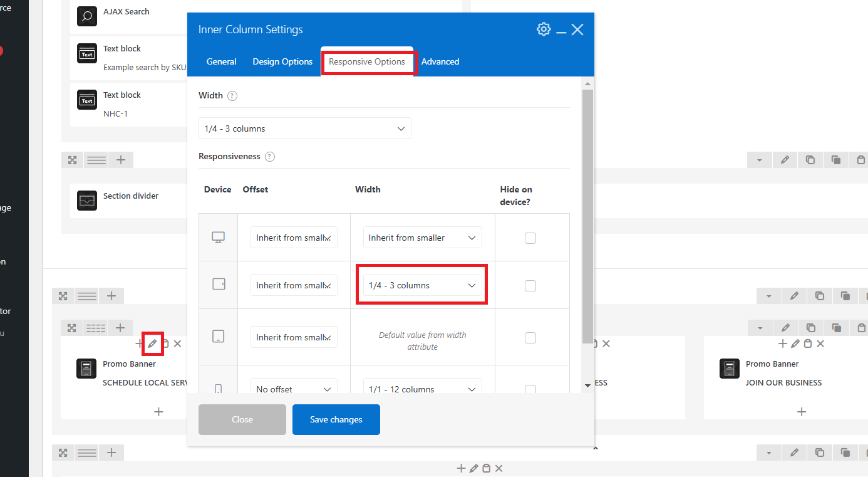Click the move handle of the Section divider row
Image resolution: width=868 pixels, height=477 pixels.
pos(72,160)
